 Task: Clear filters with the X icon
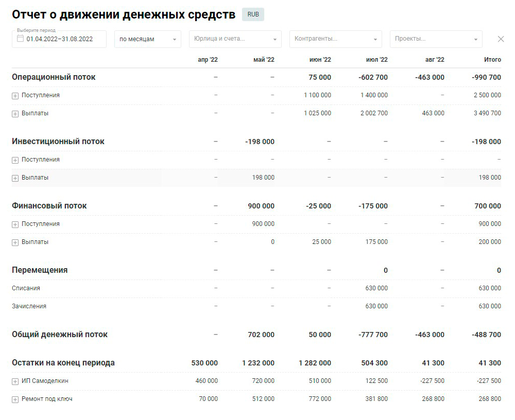click(501, 39)
